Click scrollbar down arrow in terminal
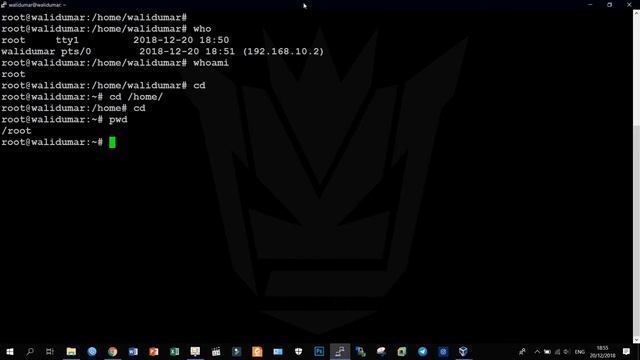The width and height of the screenshot is (640, 360). point(636,340)
